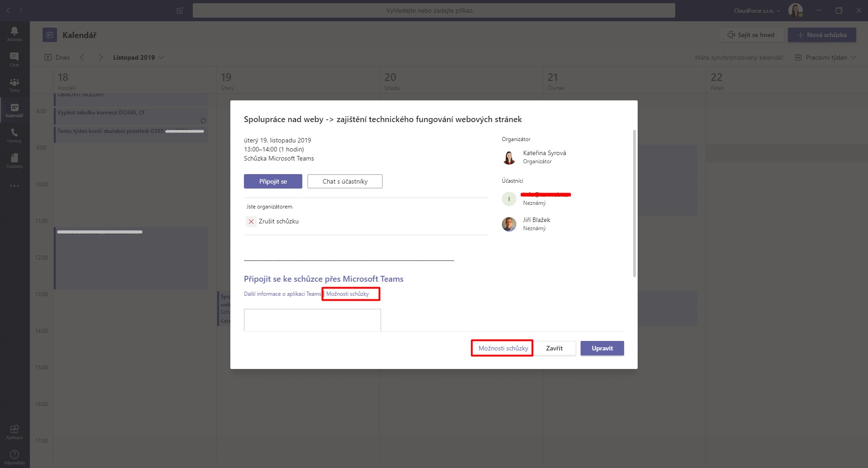Select day 21 Čtvrtek column header
The height and width of the screenshot is (468, 868).
tap(624, 80)
